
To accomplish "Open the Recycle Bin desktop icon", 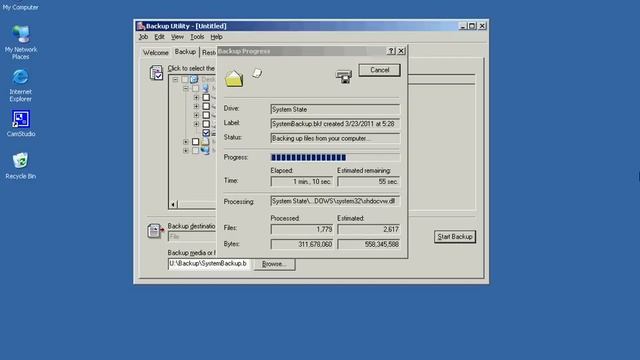I will pos(20,166).
